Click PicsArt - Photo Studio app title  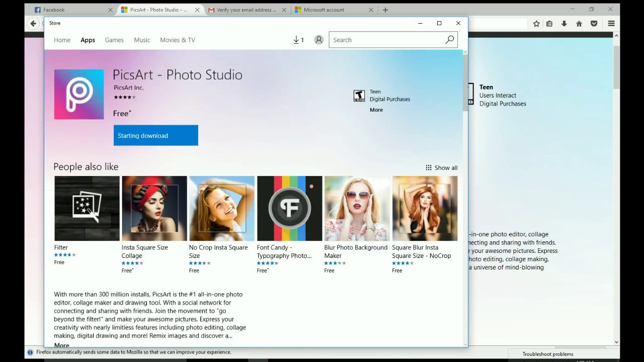pos(178,74)
